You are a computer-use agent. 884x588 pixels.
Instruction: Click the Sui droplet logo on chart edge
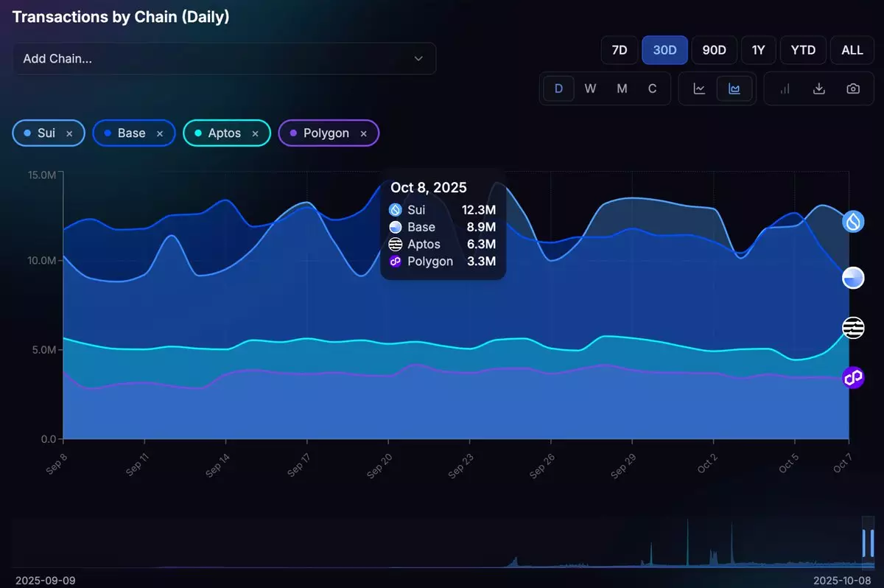tap(853, 221)
